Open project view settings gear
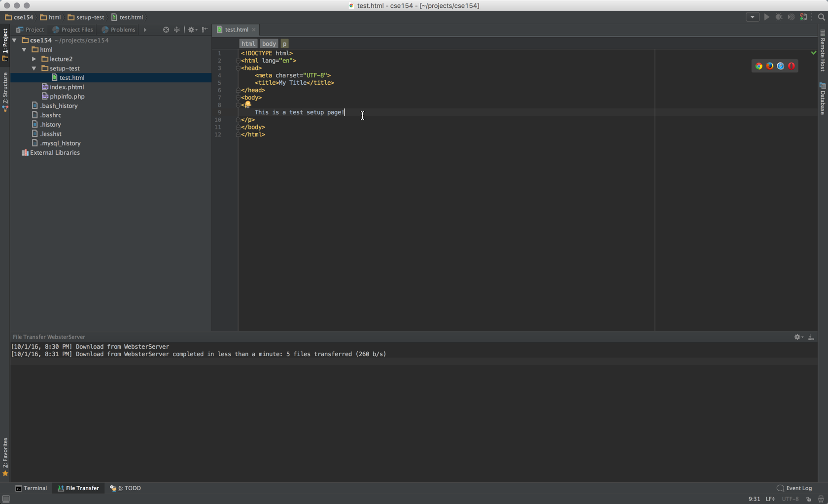The height and width of the screenshot is (504, 828). point(192,30)
